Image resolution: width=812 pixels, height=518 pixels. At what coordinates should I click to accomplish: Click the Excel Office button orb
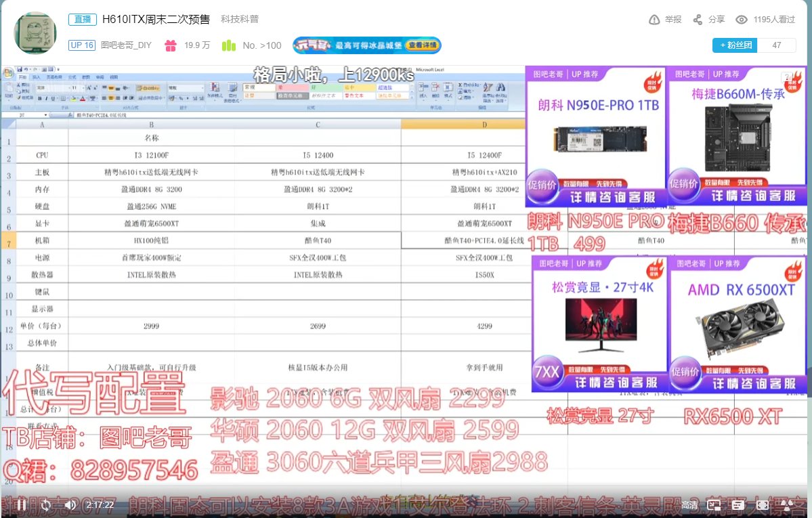[x=9, y=72]
